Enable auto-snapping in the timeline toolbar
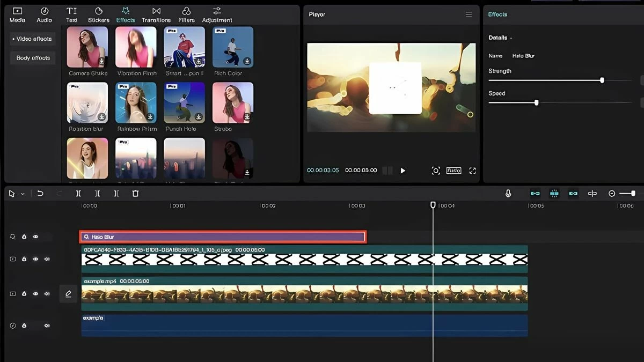 (x=553, y=193)
